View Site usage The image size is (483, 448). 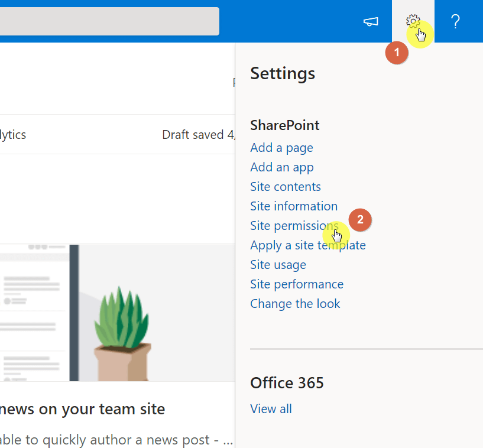point(278,265)
